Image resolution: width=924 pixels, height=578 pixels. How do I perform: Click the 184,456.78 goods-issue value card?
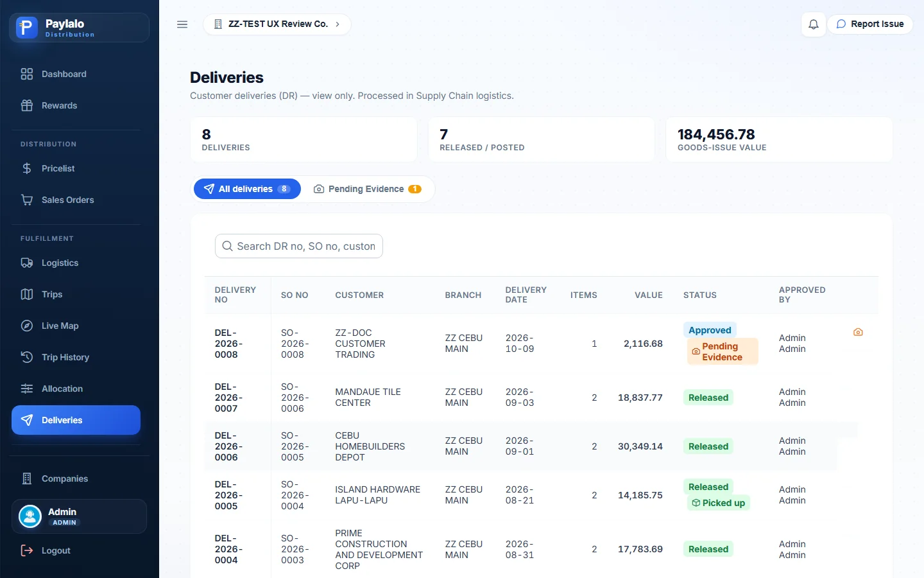[x=779, y=139]
